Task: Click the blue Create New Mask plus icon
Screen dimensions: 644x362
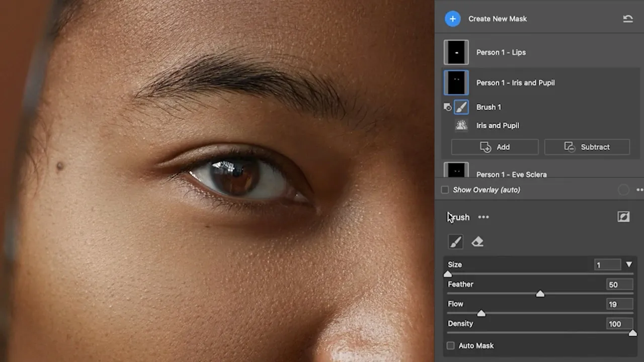Action: pos(452,19)
